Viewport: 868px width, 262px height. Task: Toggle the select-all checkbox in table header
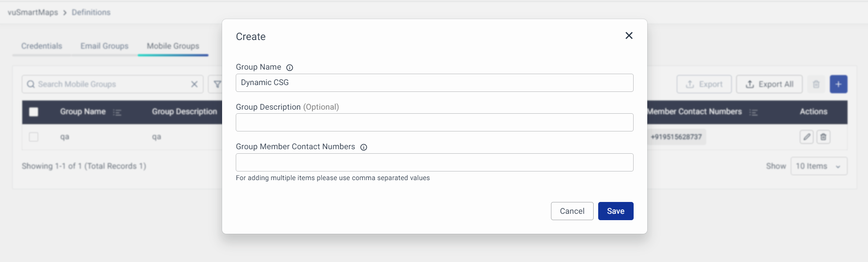pyautogui.click(x=34, y=112)
